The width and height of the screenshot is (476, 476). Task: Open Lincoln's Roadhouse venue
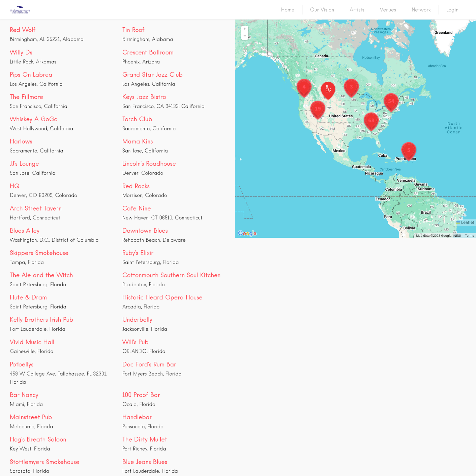[x=149, y=164]
